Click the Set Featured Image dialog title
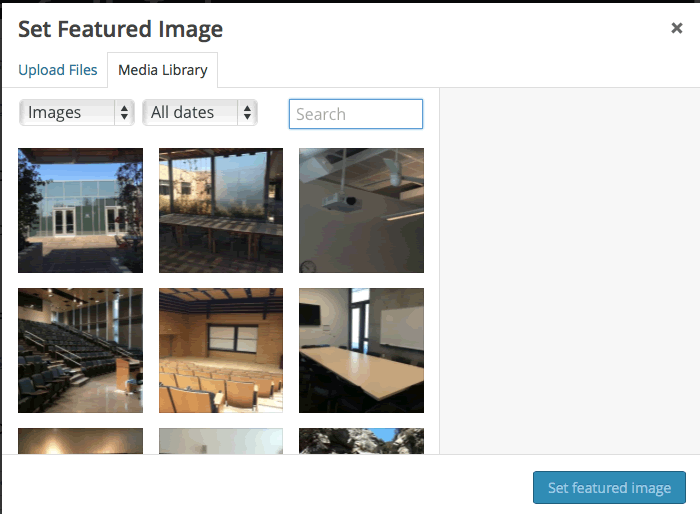The height and width of the screenshot is (514, 700). (120, 29)
